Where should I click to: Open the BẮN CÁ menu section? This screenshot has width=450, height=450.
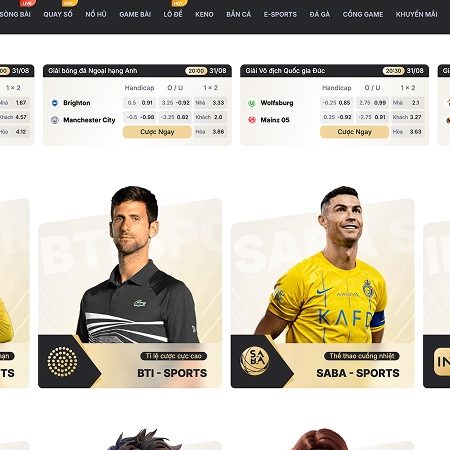(x=239, y=14)
